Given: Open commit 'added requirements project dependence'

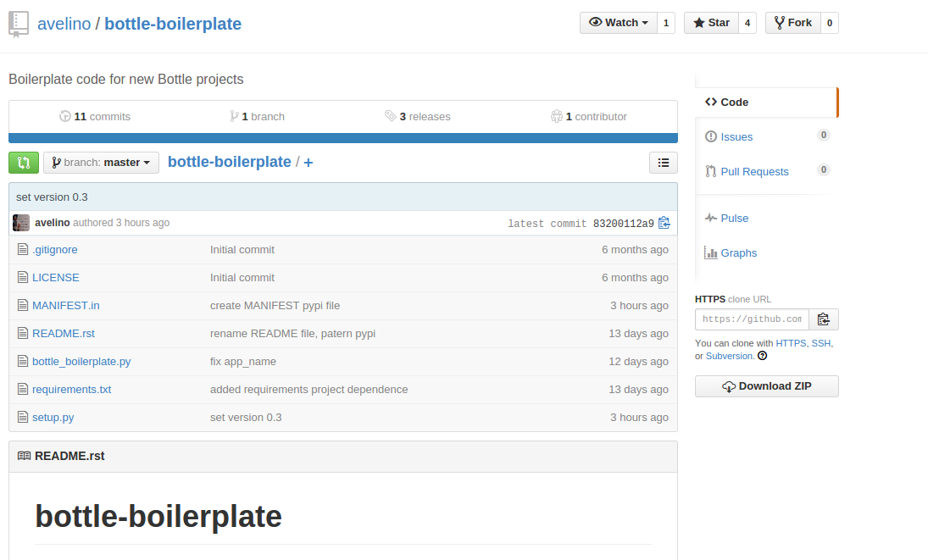Looking at the screenshot, I should click(x=309, y=389).
